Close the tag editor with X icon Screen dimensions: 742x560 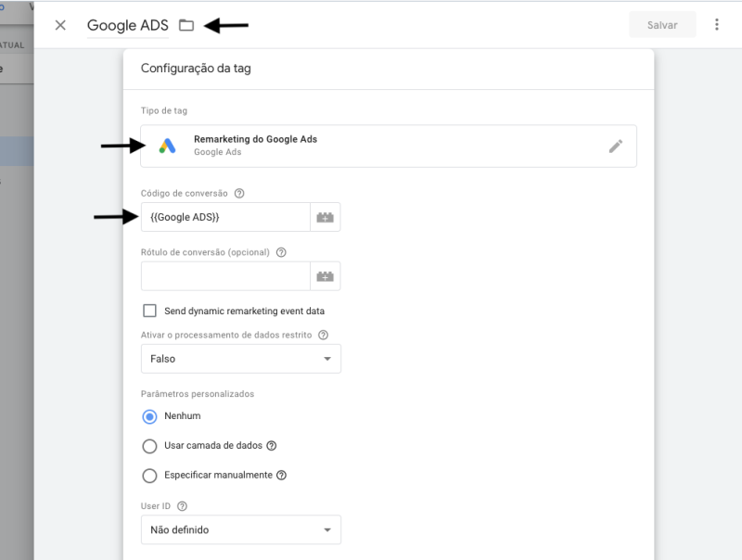coord(60,25)
